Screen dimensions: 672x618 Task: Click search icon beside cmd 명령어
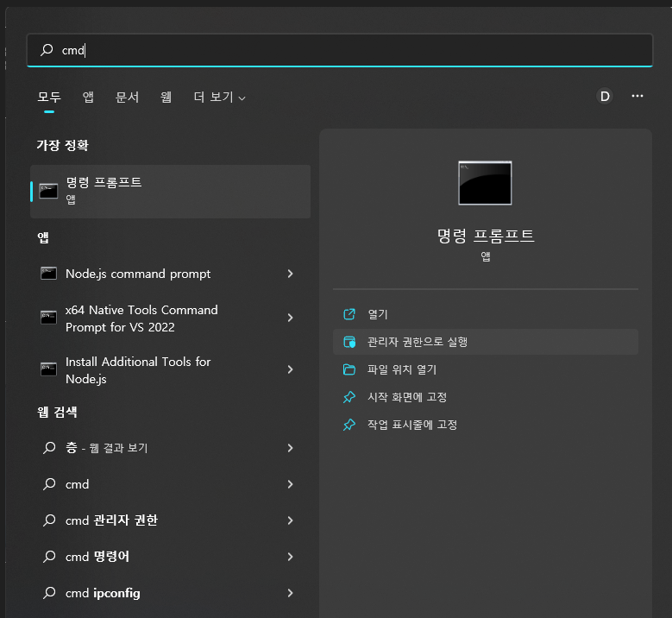point(49,557)
